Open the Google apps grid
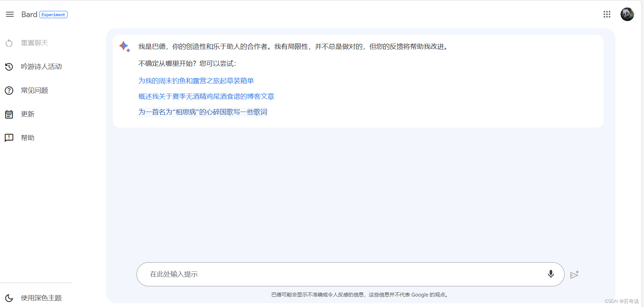Screen dimensions: 644x307 click(607, 14)
